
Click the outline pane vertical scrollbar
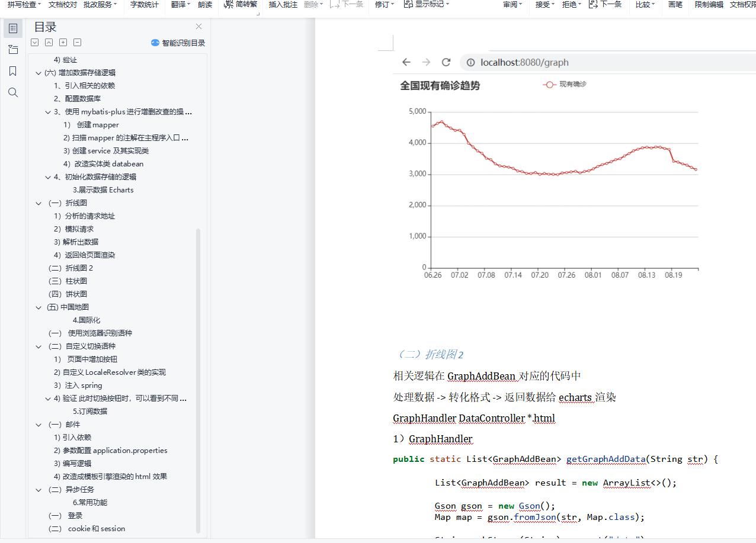pyautogui.click(x=198, y=381)
